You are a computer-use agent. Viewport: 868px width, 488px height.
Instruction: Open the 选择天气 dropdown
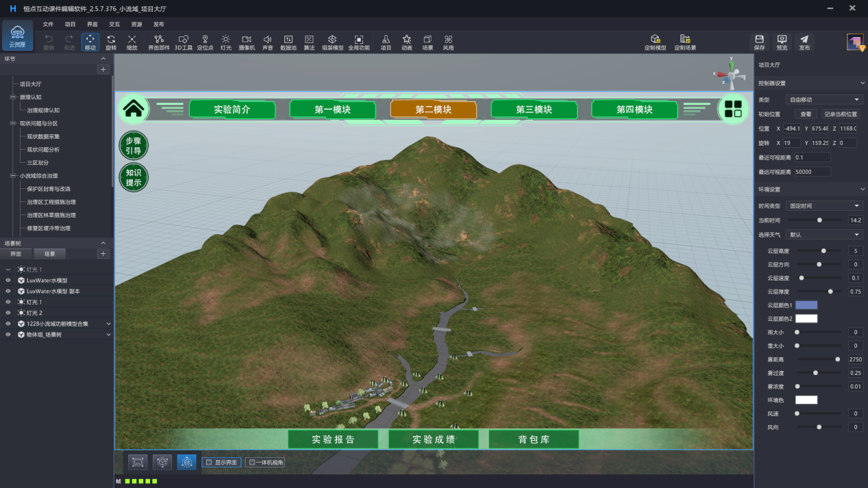click(x=824, y=235)
